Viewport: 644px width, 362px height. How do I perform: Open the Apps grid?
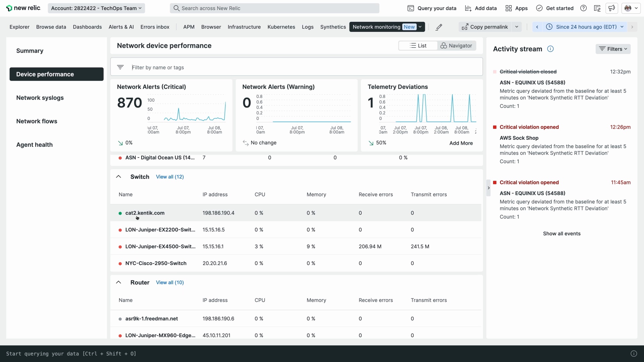click(x=517, y=8)
